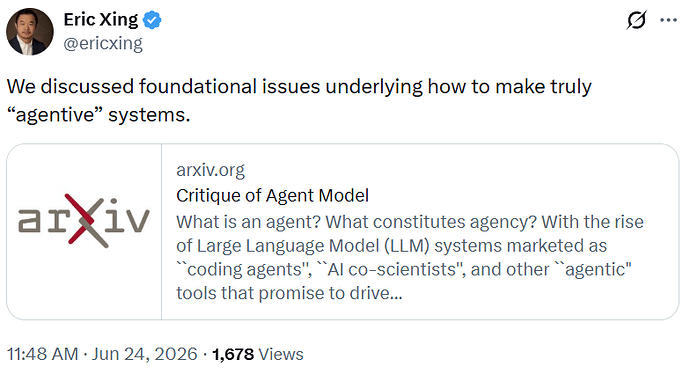690x374 pixels.
Task: Click the arXiv logo card thumbnail
Action: click(x=84, y=232)
